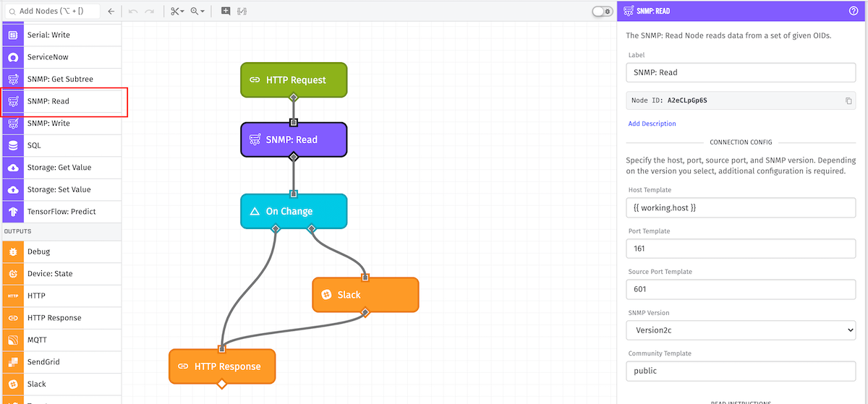
Task: Select the TensorFlow: Predict node icon
Action: pos(12,212)
